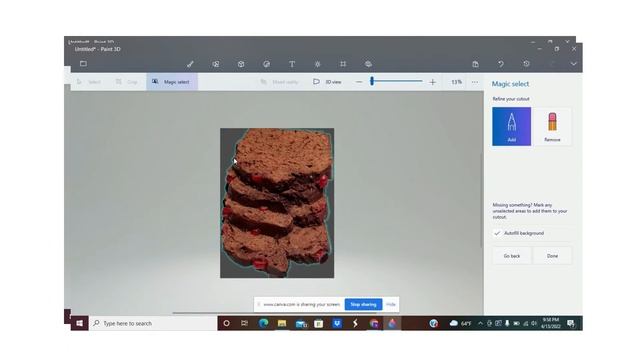Open the Windows Start menu
Viewport: 640px width, 360px height.
[x=80, y=323]
